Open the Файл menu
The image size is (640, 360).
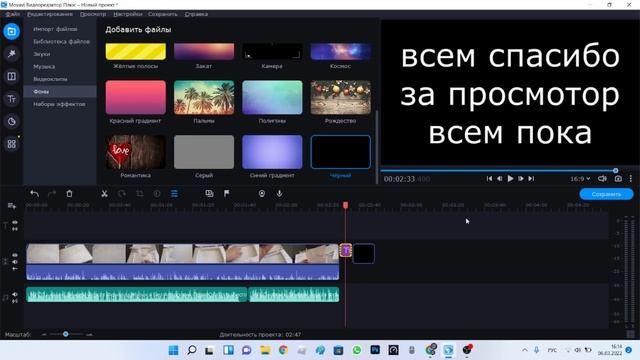pos(13,14)
